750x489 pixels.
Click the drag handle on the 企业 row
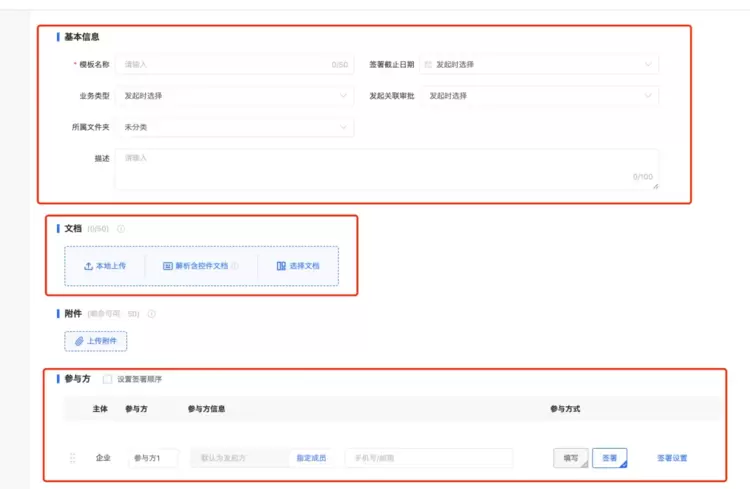72,458
